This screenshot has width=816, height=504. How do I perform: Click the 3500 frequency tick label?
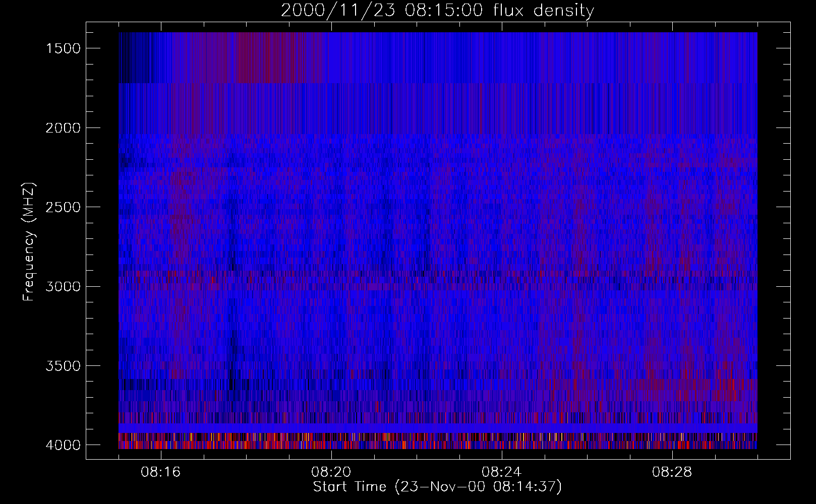pos(63,366)
